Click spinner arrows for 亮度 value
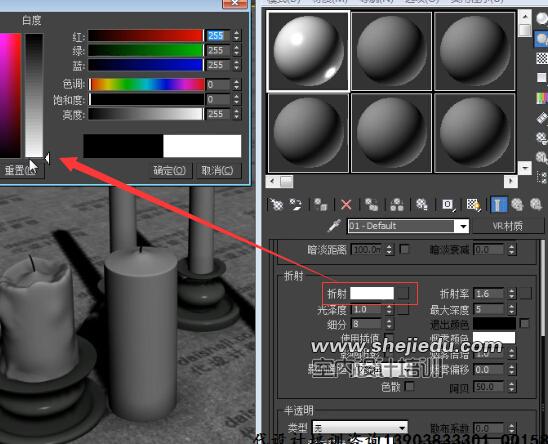 coord(237,114)
